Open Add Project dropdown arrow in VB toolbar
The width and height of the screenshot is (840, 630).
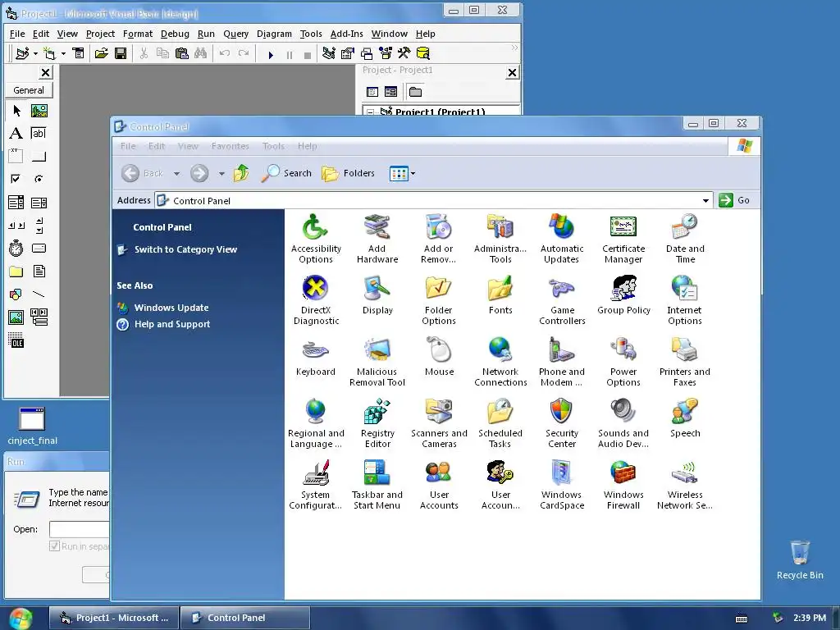[35, 53]
